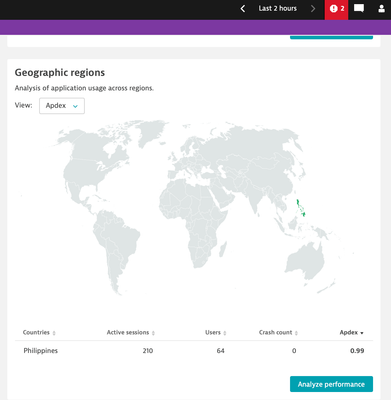Click the 64 users value
Screen dimensions: 391x400
[x=221, y=351]
